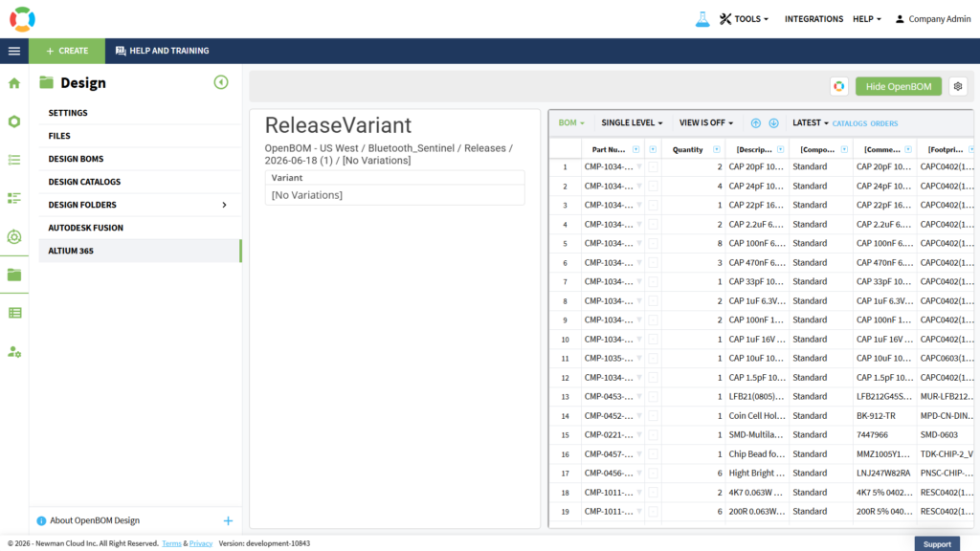Select the [No Variations] variant row

pos(394,195)
